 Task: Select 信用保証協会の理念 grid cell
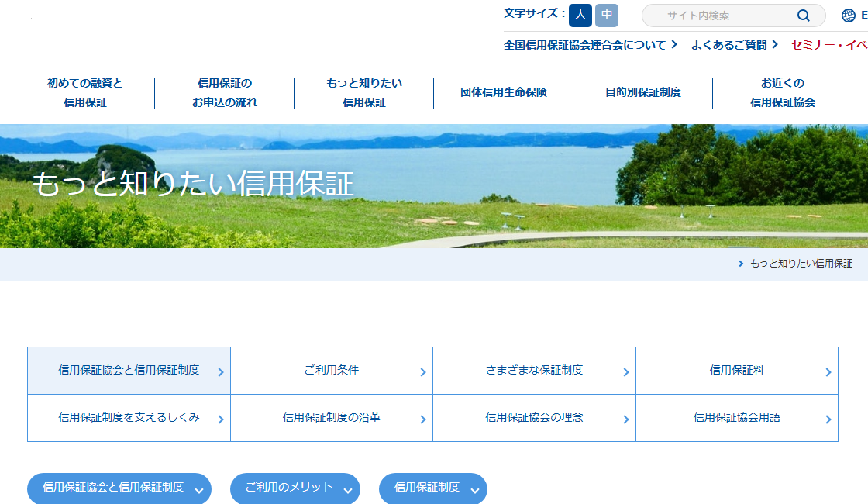pos(534,418)
